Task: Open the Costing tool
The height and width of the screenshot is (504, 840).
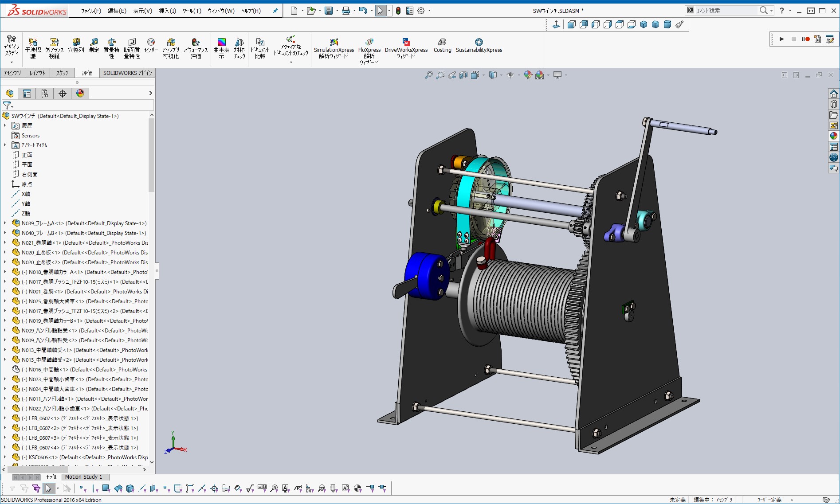Action: tap(442, 45)
